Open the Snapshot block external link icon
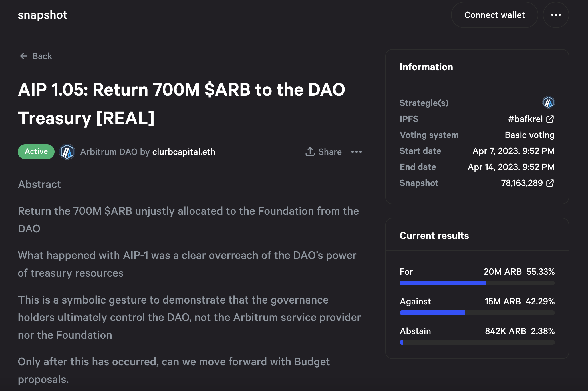The width and height of the screenshot is (588, 391). pos(550,183)
